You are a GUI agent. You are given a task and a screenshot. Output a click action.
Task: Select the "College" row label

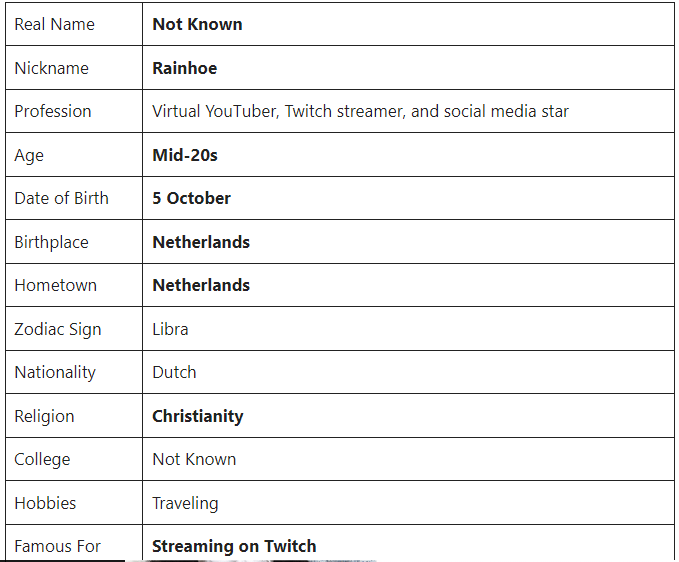[42, 459]
